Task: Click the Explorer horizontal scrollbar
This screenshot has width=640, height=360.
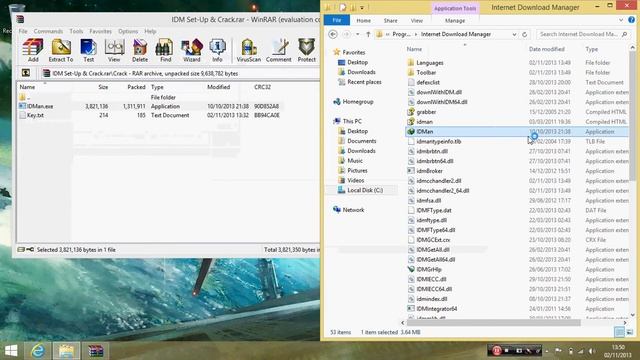Action: point(493,322)
